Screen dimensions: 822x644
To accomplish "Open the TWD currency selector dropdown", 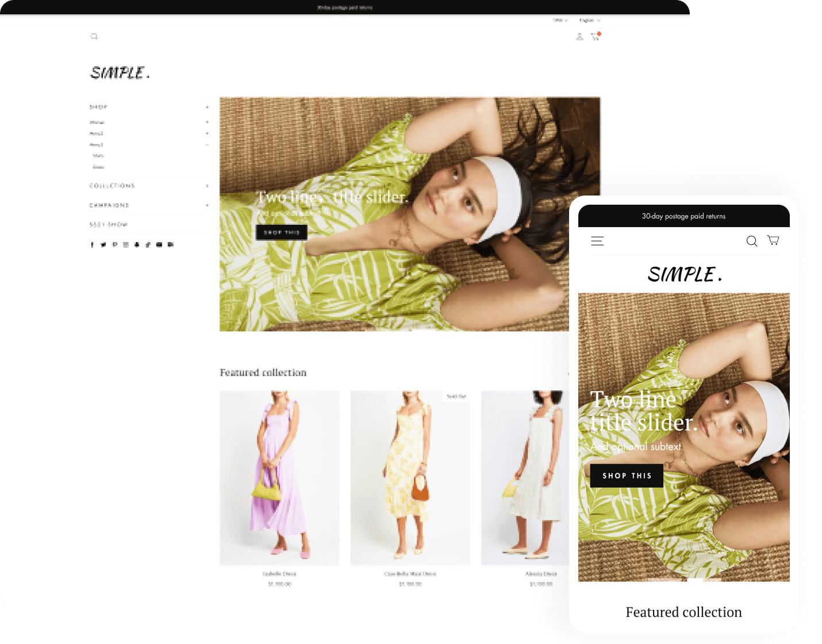I will pyautogui.click(x=558, y=20).
